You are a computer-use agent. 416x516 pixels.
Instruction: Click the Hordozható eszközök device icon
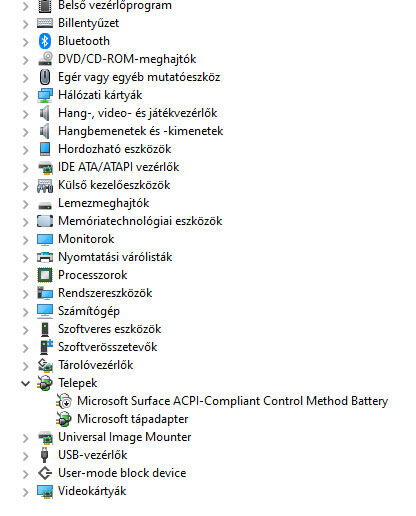[45, 149]
